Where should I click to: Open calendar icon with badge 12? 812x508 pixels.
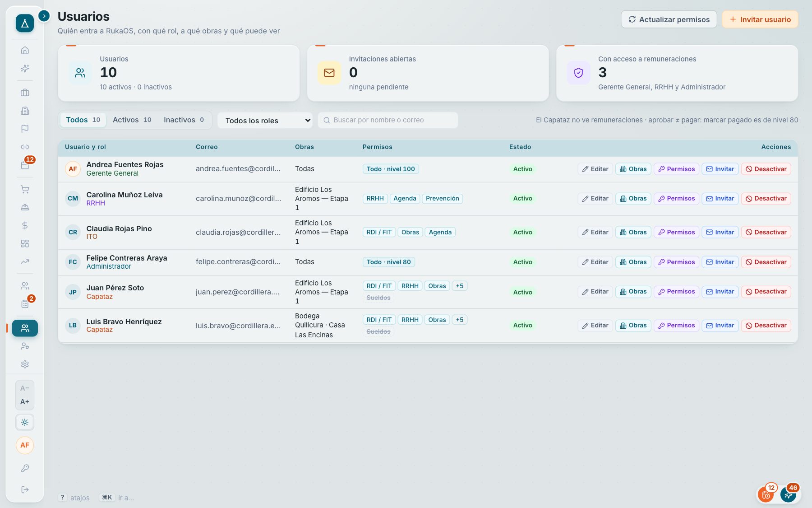[25, 165]
